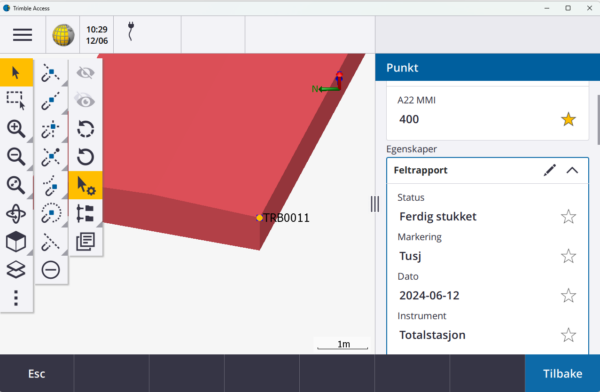Toggle the hide selected eye icon

click(85, 73)
